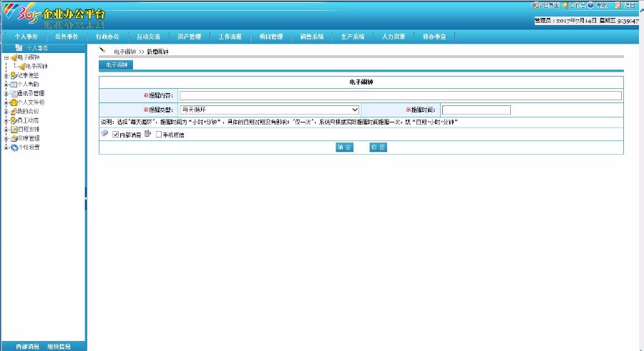
Task: Click the 工作台 text link in header
Action: click(577, 5)
